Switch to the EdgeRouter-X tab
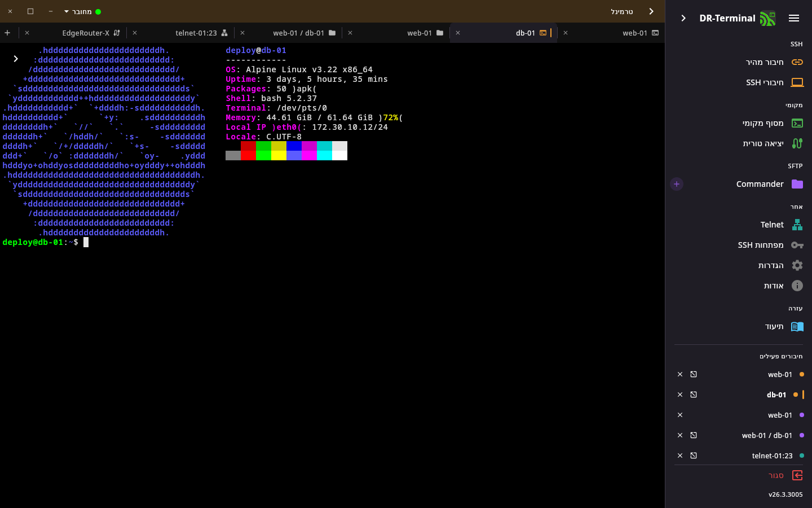The width and height of the screenshot is (812, 508). (x=73, y=33)
